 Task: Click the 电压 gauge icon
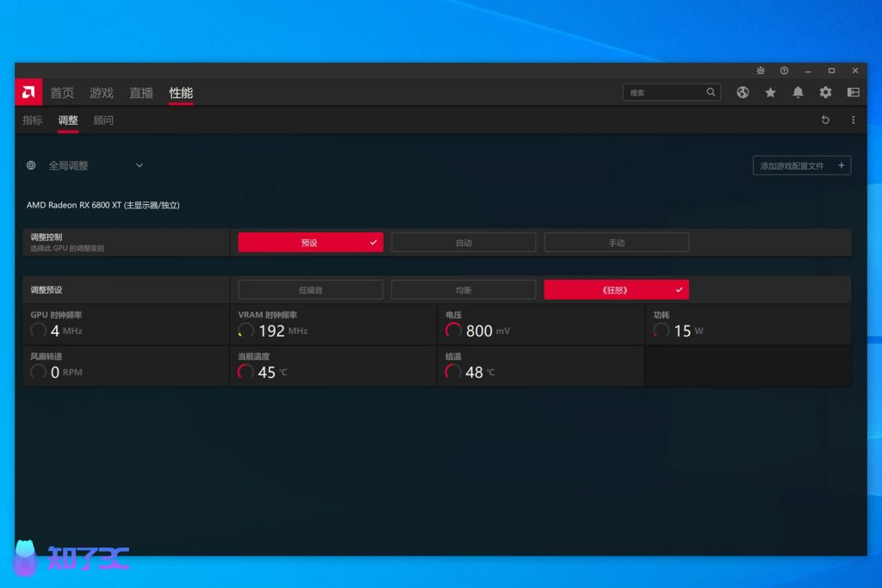click(x=453, y=331)
